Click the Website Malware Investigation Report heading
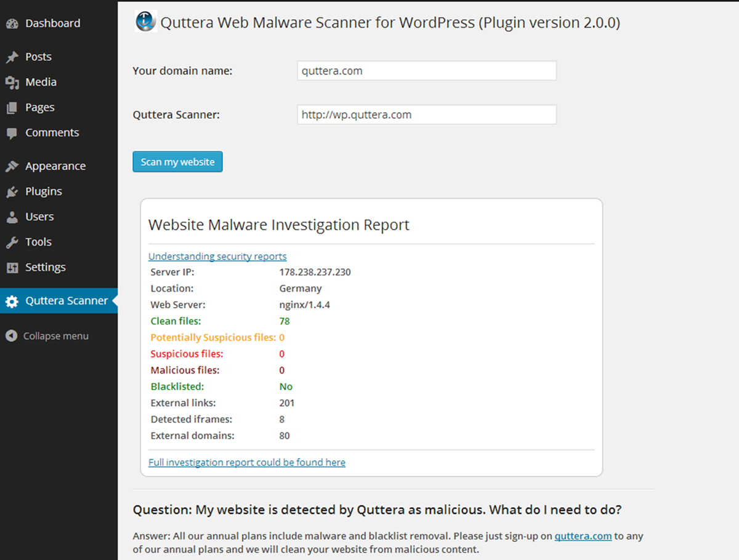 pos(279,225)
